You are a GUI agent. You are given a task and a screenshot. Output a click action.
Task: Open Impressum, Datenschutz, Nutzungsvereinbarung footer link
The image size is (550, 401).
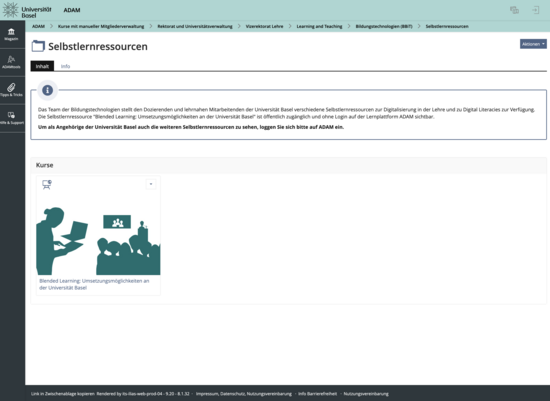[x=244, y=394]
